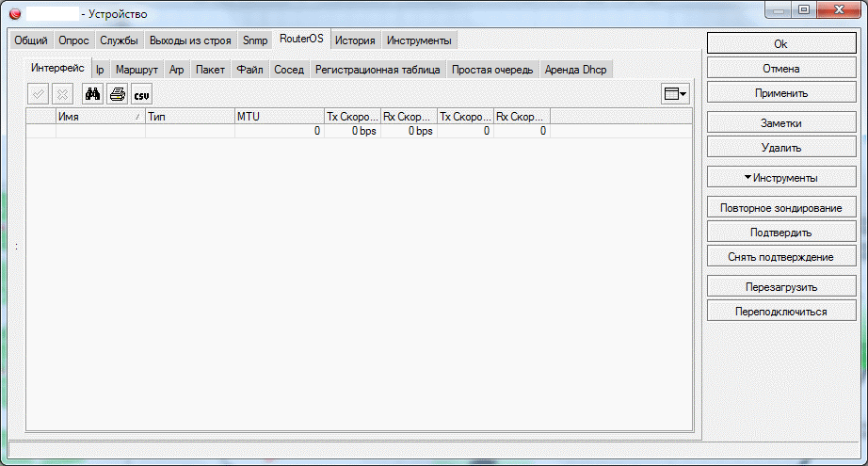
Task: Click the Переподключиться button
Action: [781, 311]
